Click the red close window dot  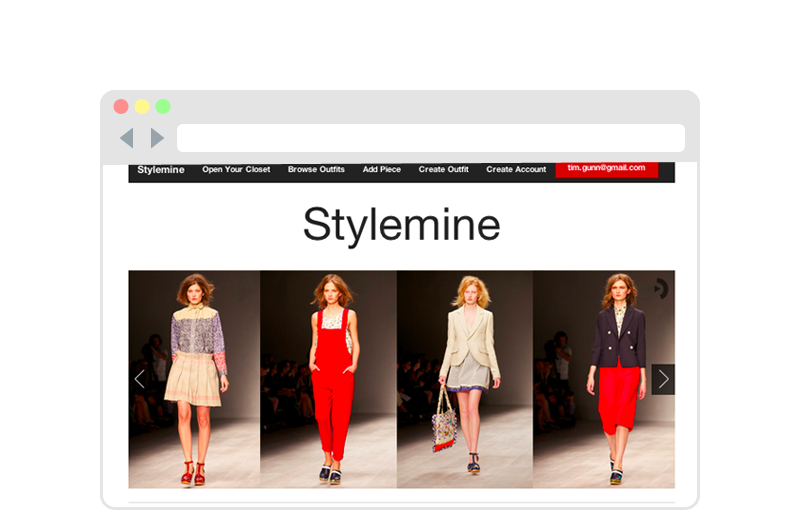(x=121, y=107)
